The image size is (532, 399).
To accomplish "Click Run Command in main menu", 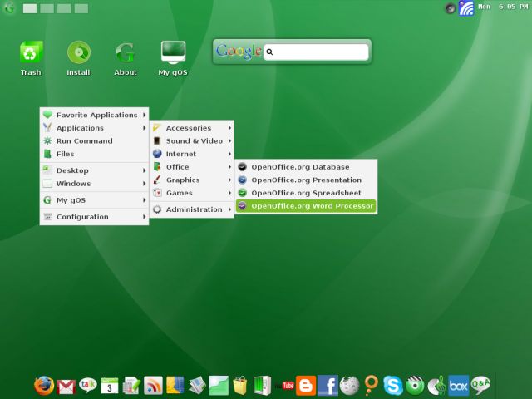I will coord(84,141).
